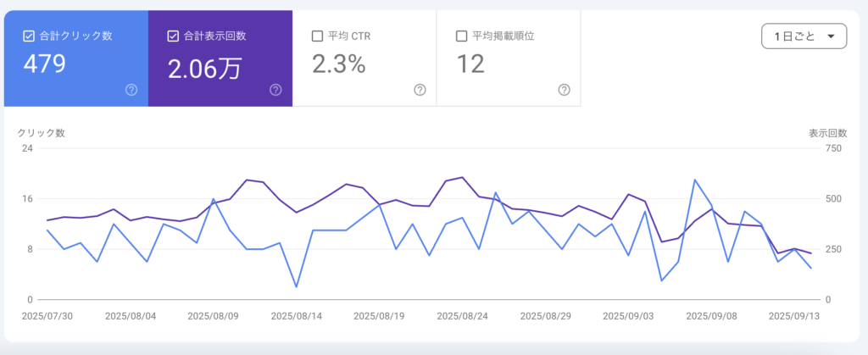The height and width of the screenshot is (355, 868).
Task: Click the 表示回数 axis title
Action: tap(827, 133)
